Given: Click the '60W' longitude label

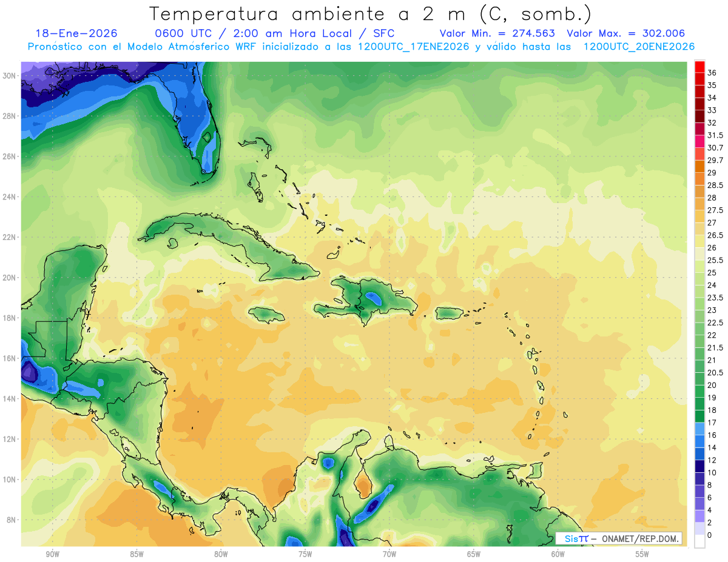Looking at the screenshot, I should pyautogui.click(x=558, y=554).
